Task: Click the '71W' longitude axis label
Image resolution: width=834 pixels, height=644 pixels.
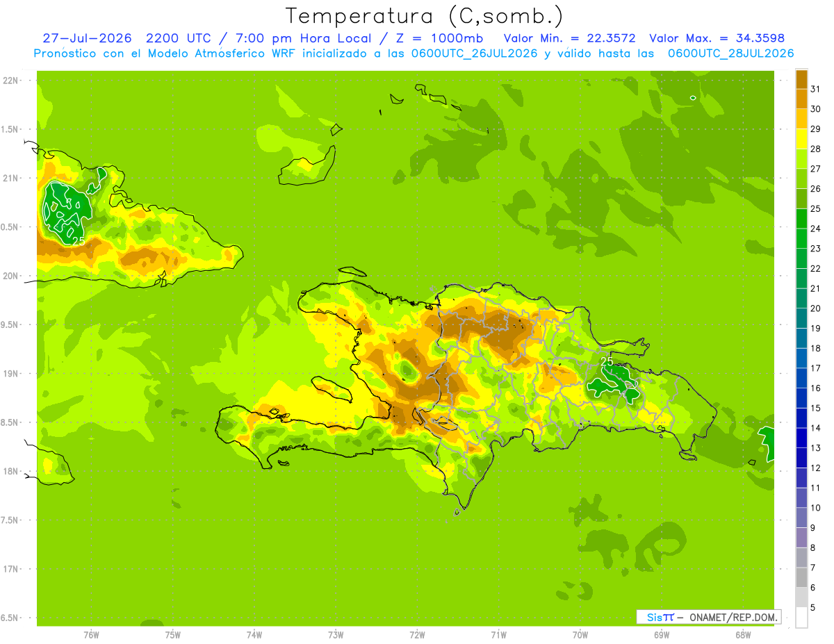Action: (x=498, y=635)
